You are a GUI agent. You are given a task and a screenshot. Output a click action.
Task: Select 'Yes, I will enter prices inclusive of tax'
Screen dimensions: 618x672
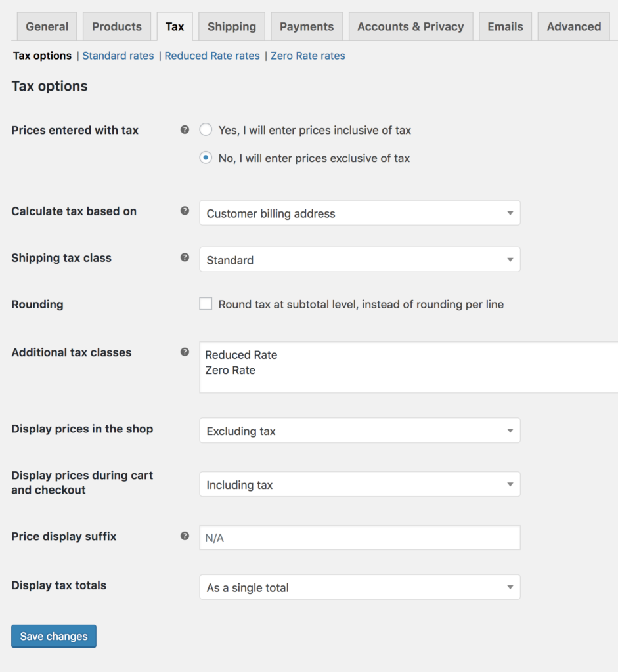click(206, 130)
